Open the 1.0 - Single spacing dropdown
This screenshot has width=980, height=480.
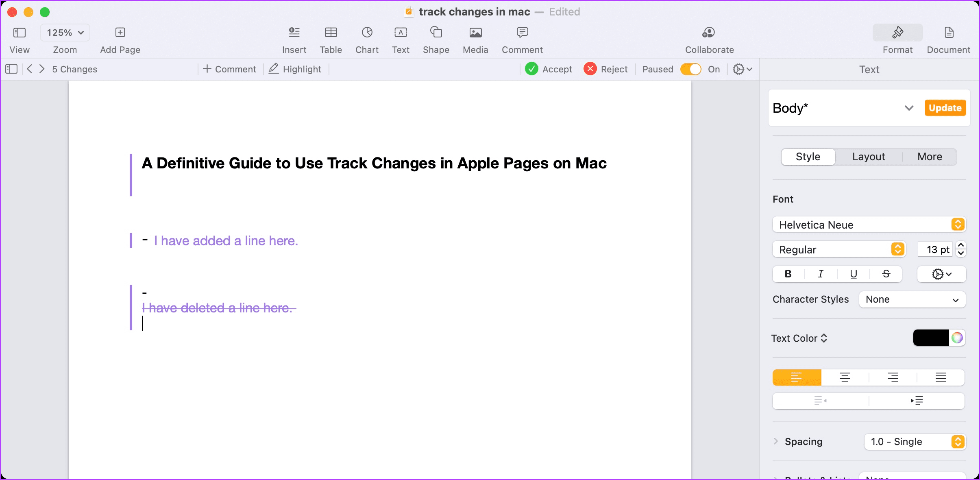pyautogui.click(x=915, y=442)
